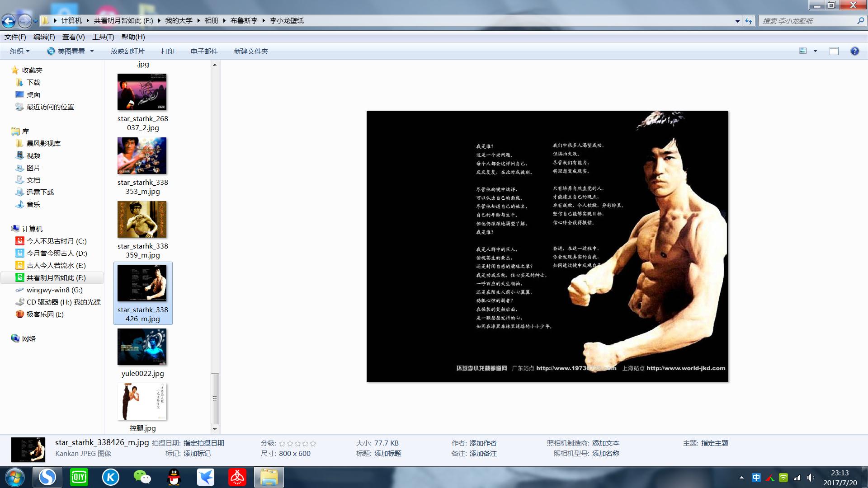
Task: Open the change view options dropdown arrow
Action: 815,51
